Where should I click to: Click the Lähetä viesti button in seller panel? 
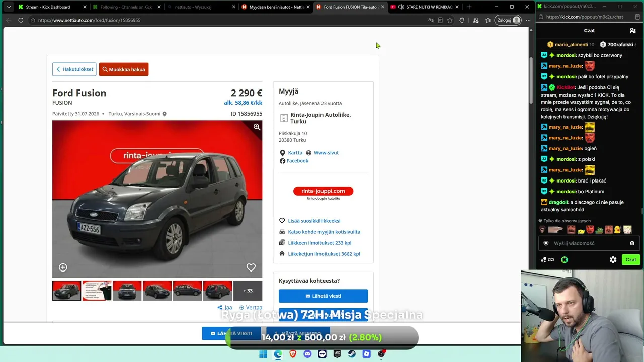tap(323, 296)
